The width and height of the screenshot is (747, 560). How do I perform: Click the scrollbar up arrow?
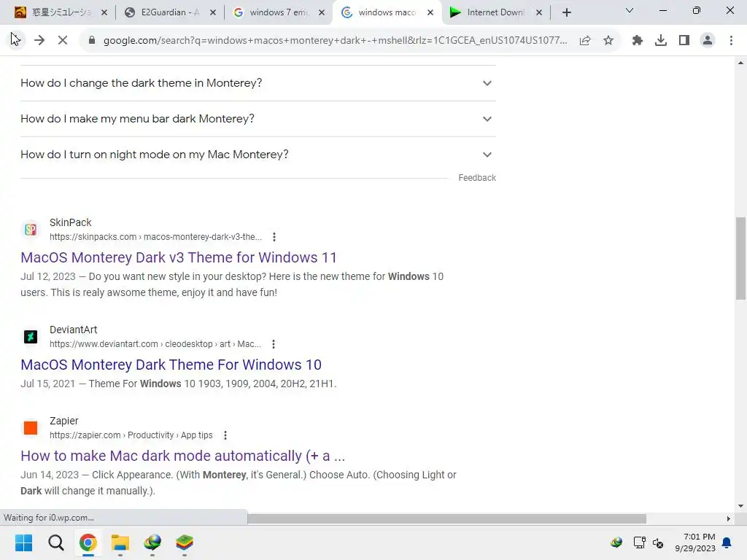pyautogui.click(x=740, y=63)
